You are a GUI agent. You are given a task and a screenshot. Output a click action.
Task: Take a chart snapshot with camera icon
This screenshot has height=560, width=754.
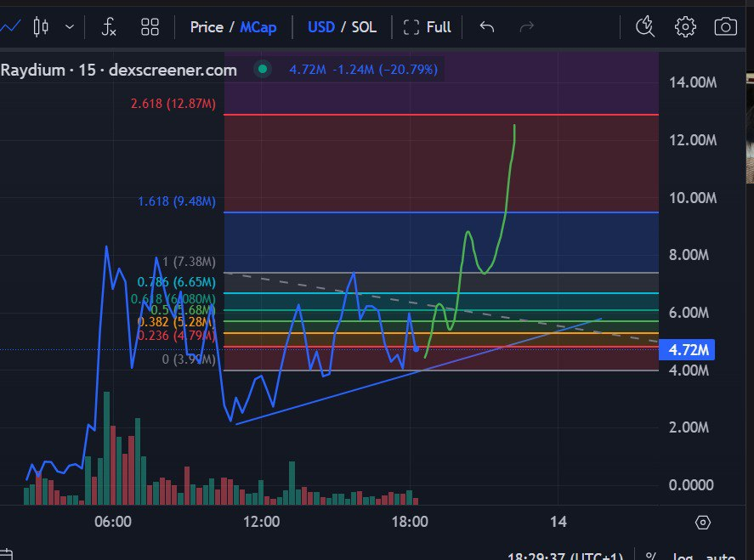(x=726, y=27)
